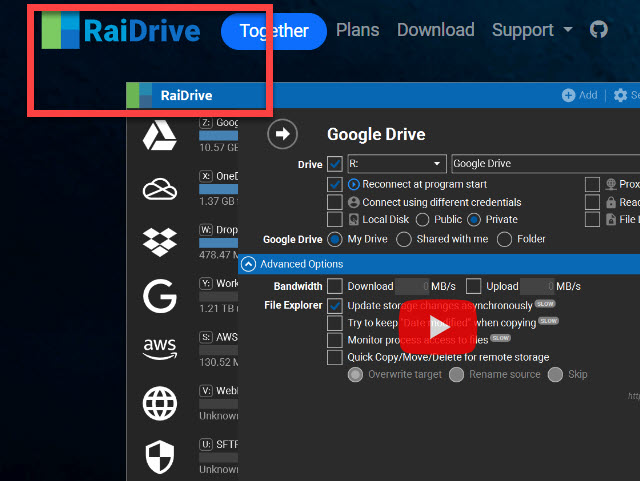640x481 pixels.
Task: Click the Proxy globe icon
Action: click(611, 184)
